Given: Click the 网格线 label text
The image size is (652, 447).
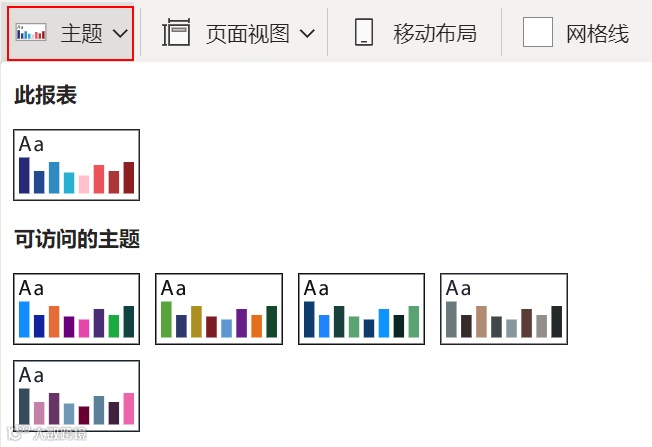Looking at the screenshot, I should 598,34.
